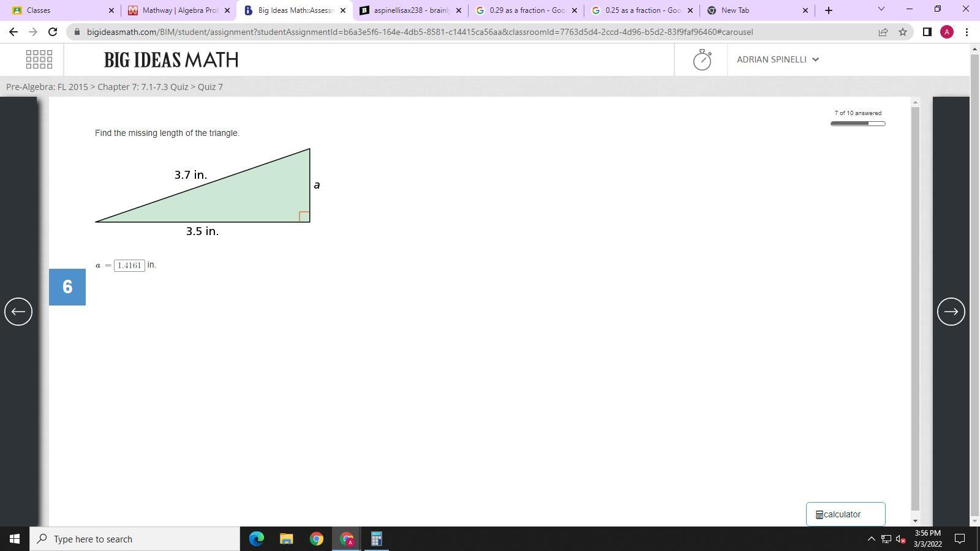Screen dimensions: 980x551
Task: Close the Mathway tab
Action: 227,10
